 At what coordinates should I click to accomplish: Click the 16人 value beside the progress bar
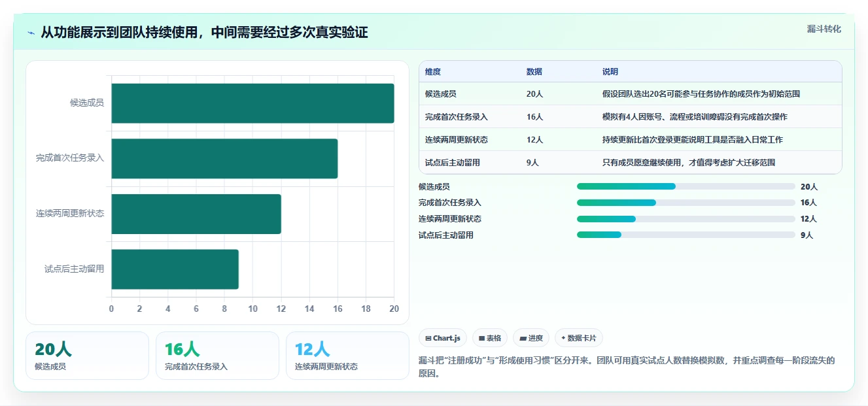pyautogui.click(x=809, y=203)
